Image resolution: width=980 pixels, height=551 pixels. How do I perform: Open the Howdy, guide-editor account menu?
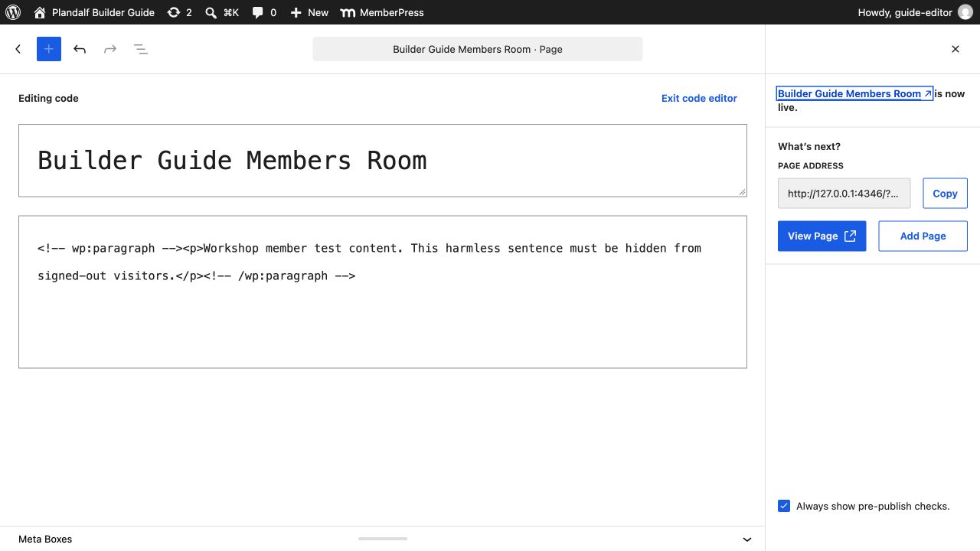(915, 12)
